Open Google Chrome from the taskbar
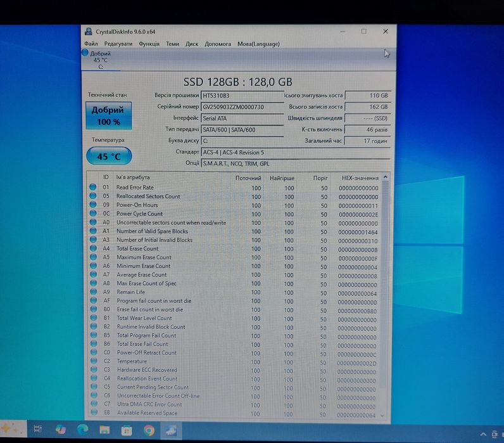 pos(149,430)
